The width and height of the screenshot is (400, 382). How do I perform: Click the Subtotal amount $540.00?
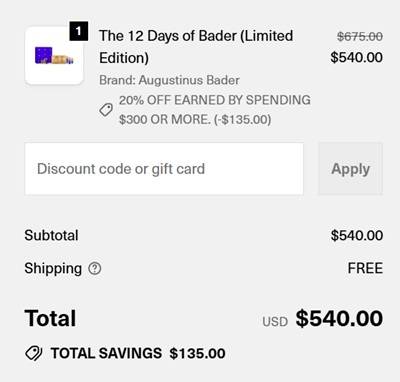357,235
